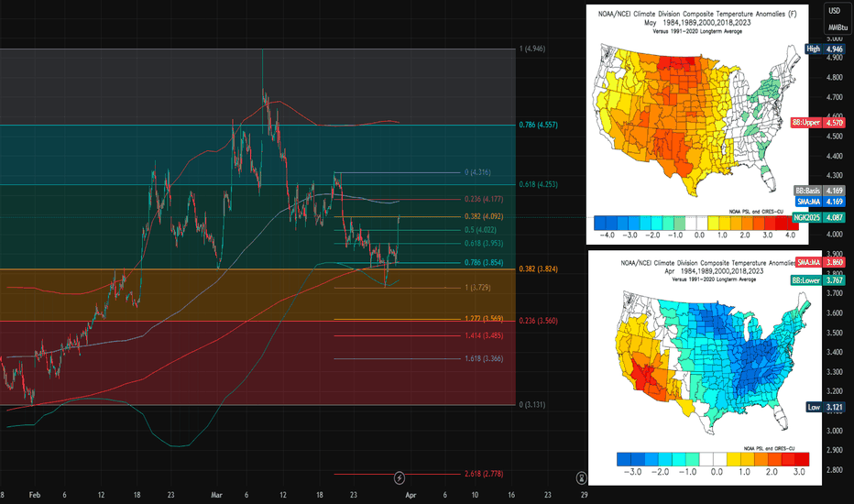854x504 pixels.
Task: Select Fibonacci level 0.236 (4.177)
Action: point(484,200)
